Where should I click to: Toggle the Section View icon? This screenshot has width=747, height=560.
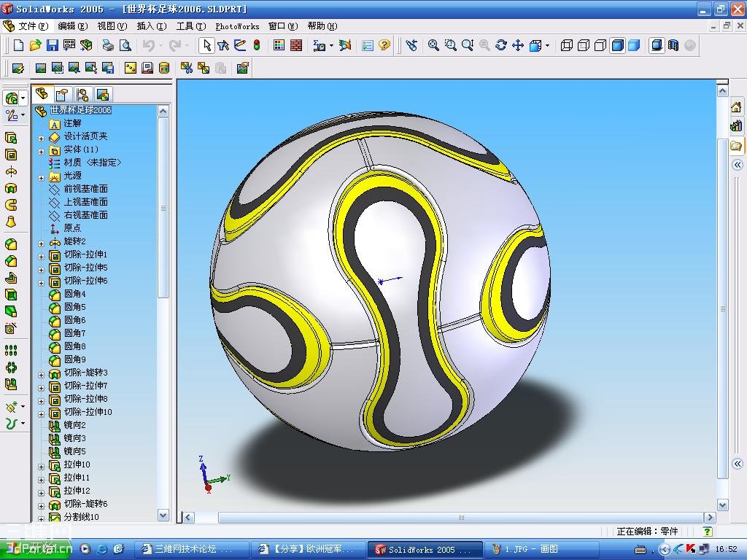[x=673, y=45]
